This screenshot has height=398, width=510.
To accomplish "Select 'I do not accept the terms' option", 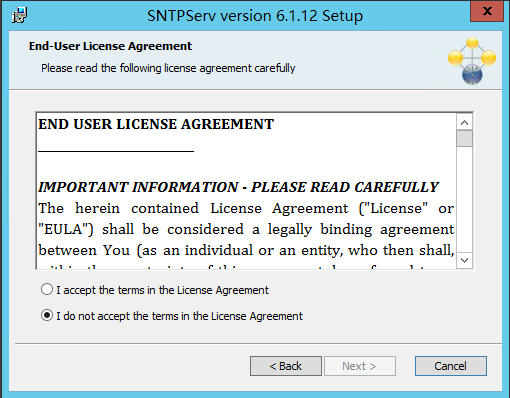I will (47, 315).
